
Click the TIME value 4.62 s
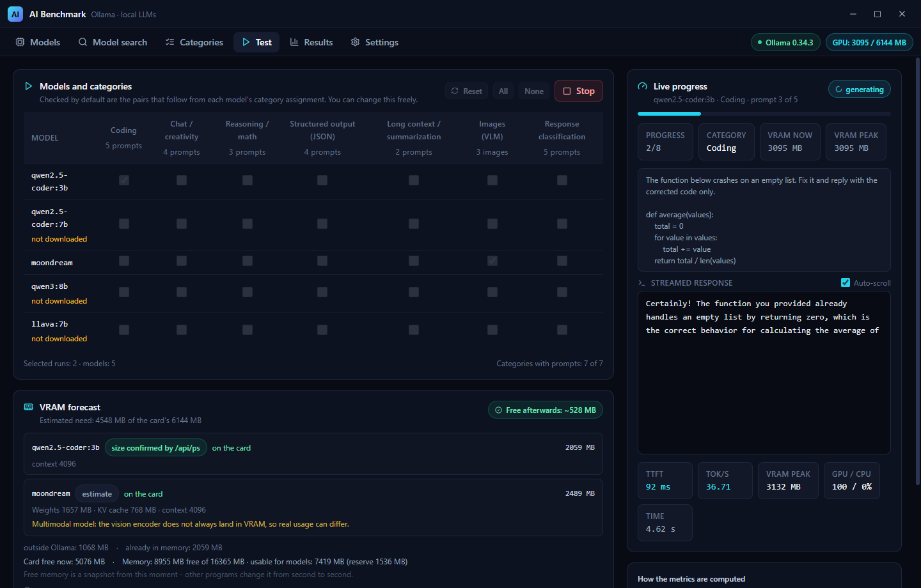[x=661, y=529]
